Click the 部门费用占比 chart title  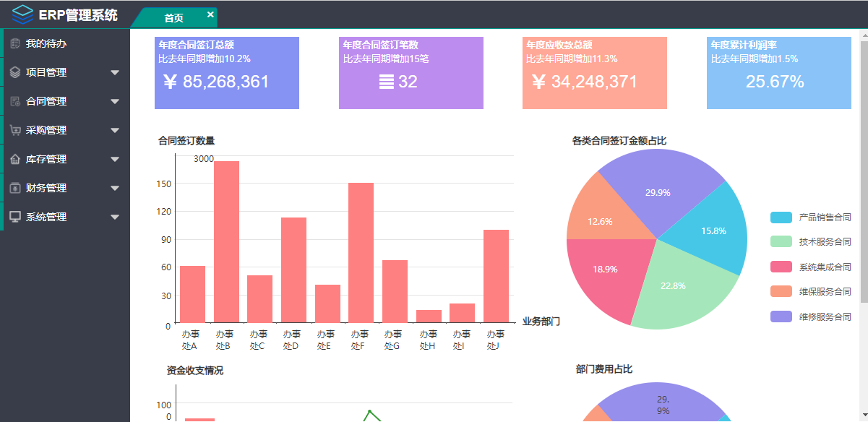[x=604, y=369]
